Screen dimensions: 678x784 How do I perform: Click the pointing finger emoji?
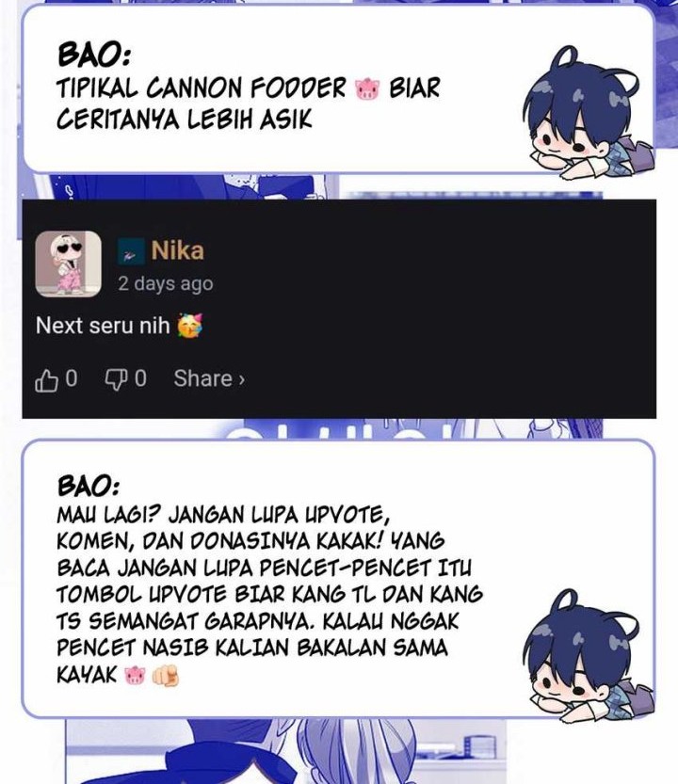pyautogui.click(x=166, y=676)
